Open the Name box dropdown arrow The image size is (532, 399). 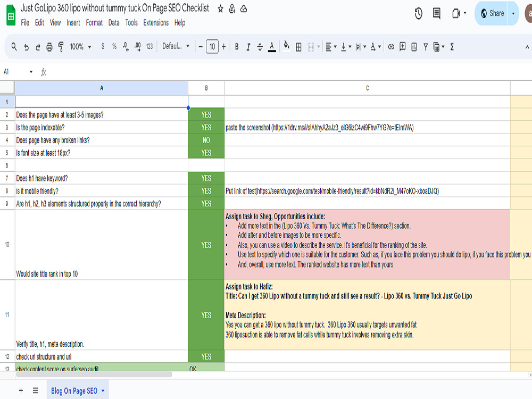pos(31,72)
